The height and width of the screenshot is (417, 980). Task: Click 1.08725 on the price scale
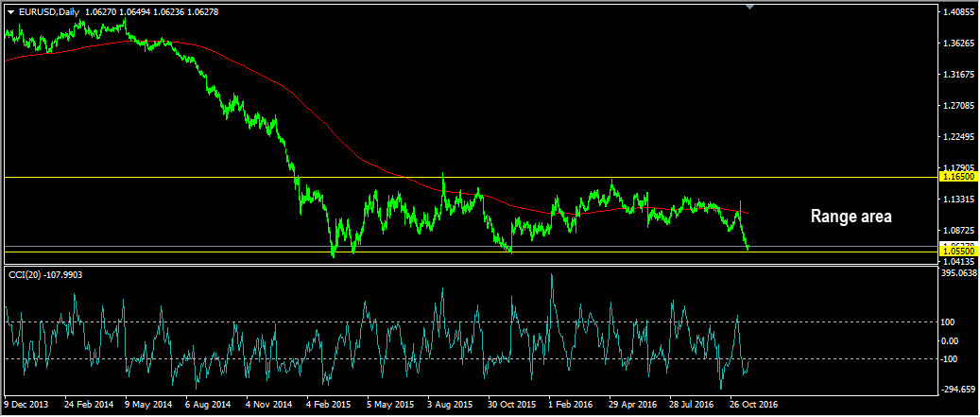(960, 231)
